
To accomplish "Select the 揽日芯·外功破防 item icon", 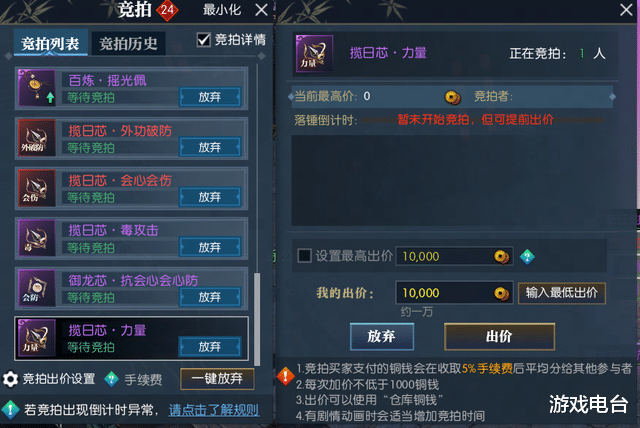I will [x=37, y=138].
